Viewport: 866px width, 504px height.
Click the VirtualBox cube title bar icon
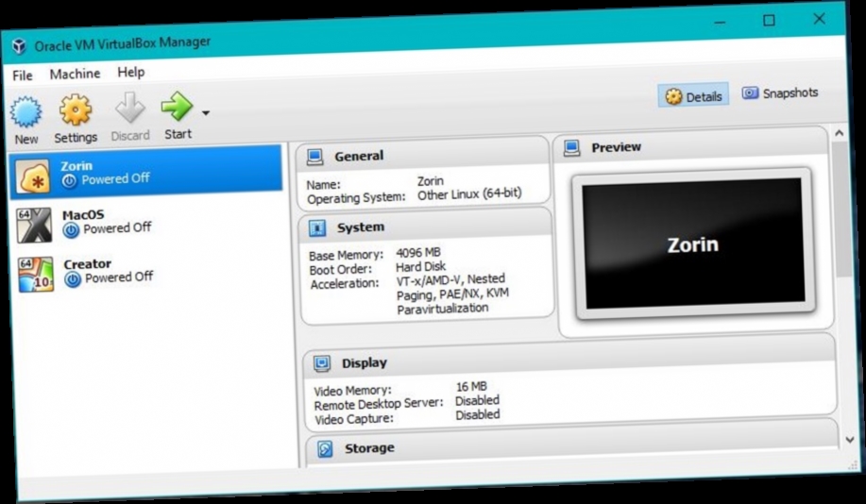pyautogui.click(x=19, y=46)
